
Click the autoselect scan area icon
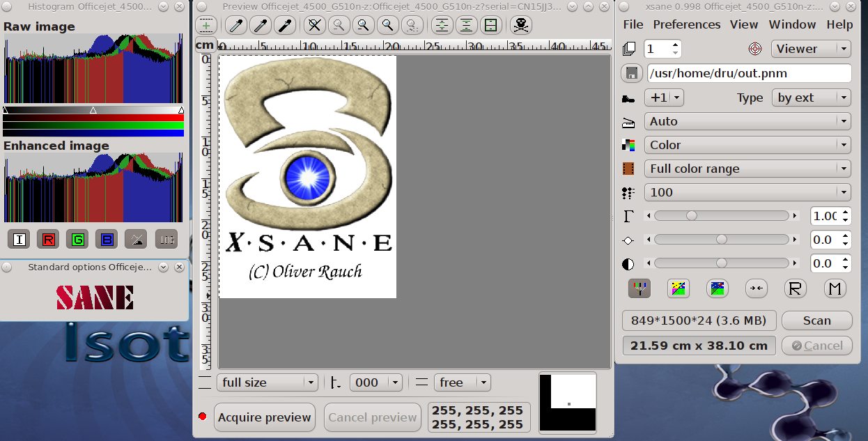(442, 26)
